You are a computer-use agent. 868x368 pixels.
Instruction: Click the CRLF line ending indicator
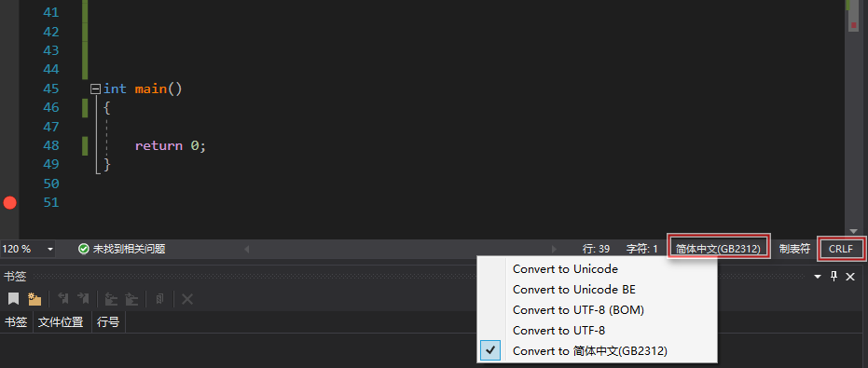pyautogui.click(x=841, y=249)
